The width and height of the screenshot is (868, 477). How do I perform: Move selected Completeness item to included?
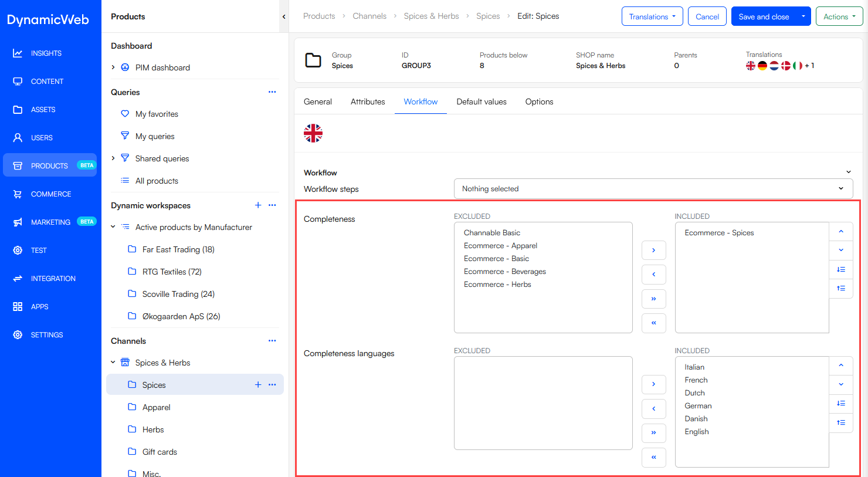654,250
